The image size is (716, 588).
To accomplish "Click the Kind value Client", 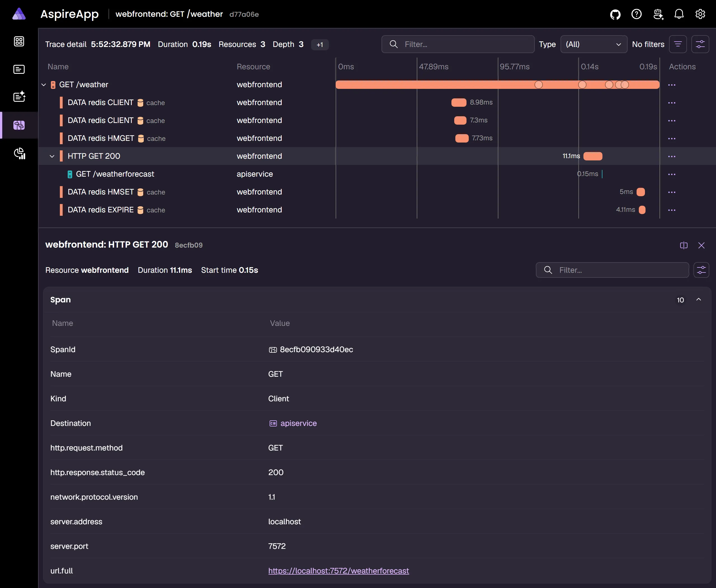I will 278,399.
